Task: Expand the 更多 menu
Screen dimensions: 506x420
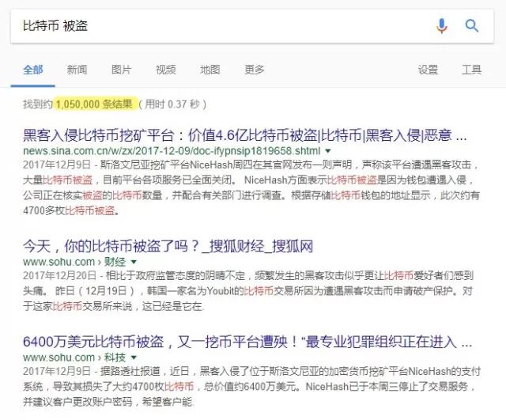Action: coord(255,70)
